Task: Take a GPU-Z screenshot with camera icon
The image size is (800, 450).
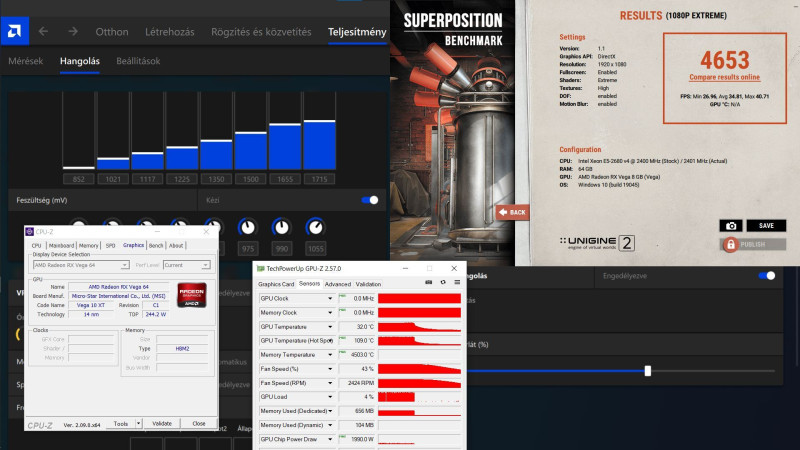Action: click(429, 282)
